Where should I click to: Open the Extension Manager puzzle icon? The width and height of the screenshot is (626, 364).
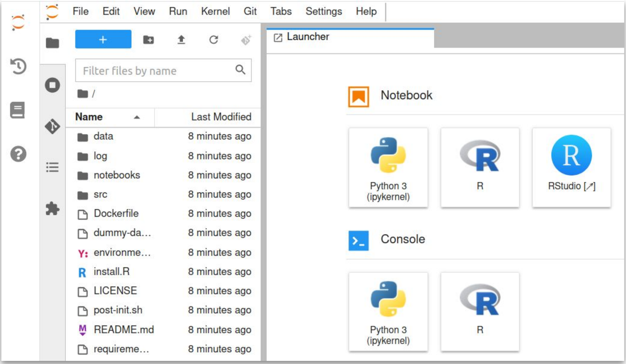[52, 209]
